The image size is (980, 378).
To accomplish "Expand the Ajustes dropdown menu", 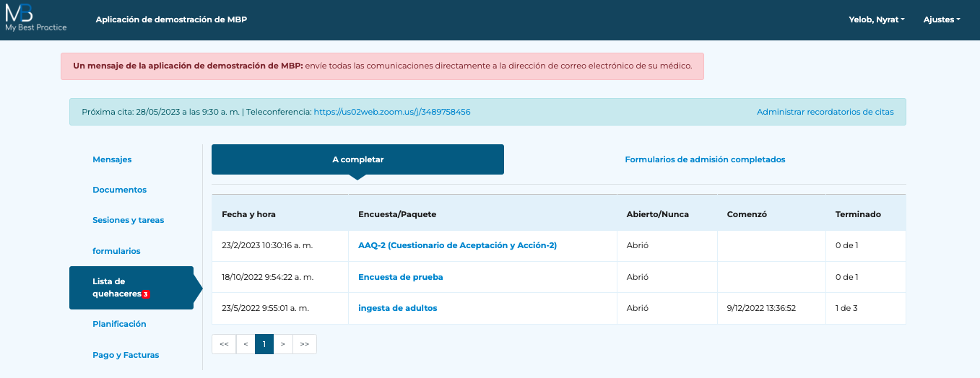I will [942, 19].
